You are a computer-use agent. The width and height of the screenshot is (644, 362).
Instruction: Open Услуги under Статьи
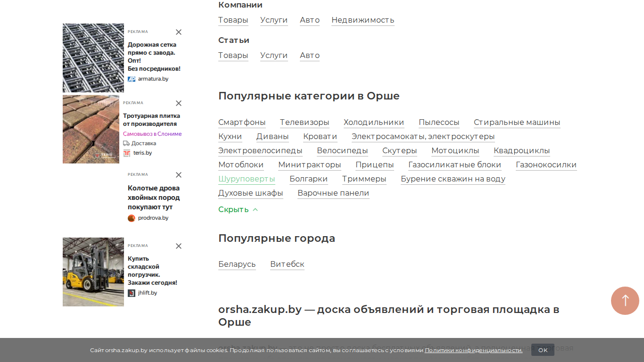tap(274, 55)
